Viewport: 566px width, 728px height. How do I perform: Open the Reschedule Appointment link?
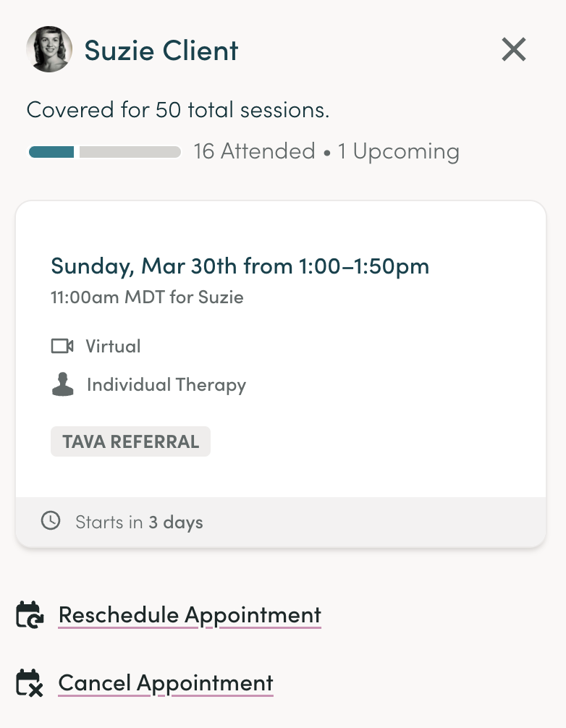point(190,615)
